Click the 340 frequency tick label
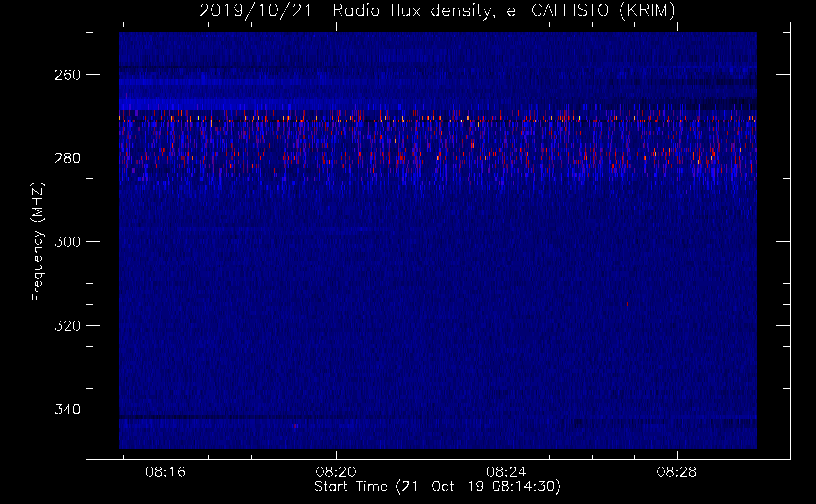 68,409
